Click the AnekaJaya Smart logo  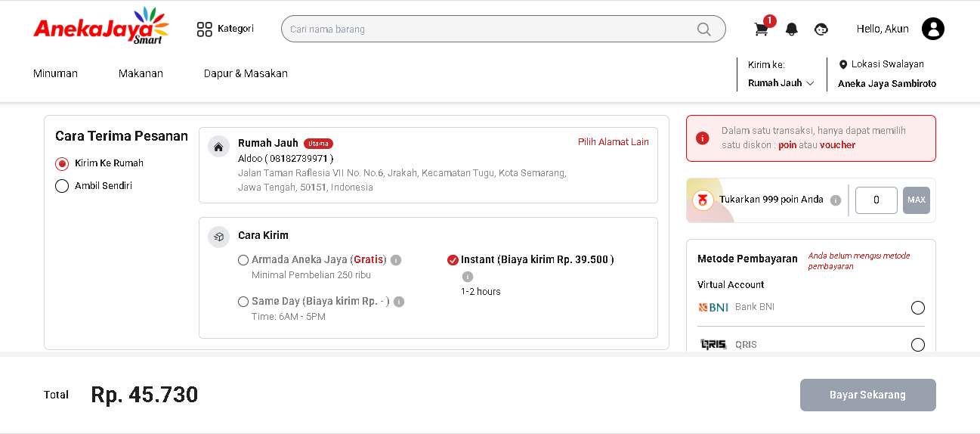[101, 26]
